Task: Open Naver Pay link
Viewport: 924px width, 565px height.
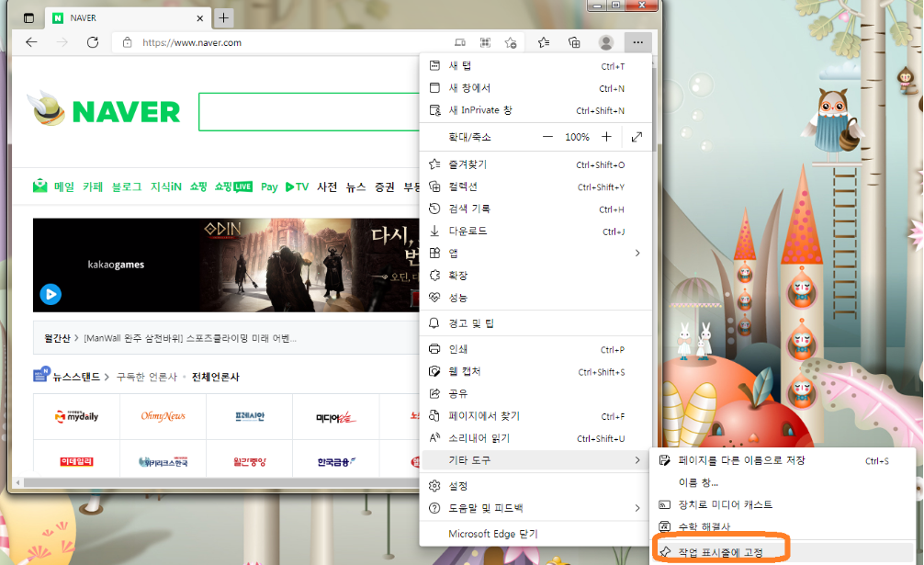Action: click(269, 186)
